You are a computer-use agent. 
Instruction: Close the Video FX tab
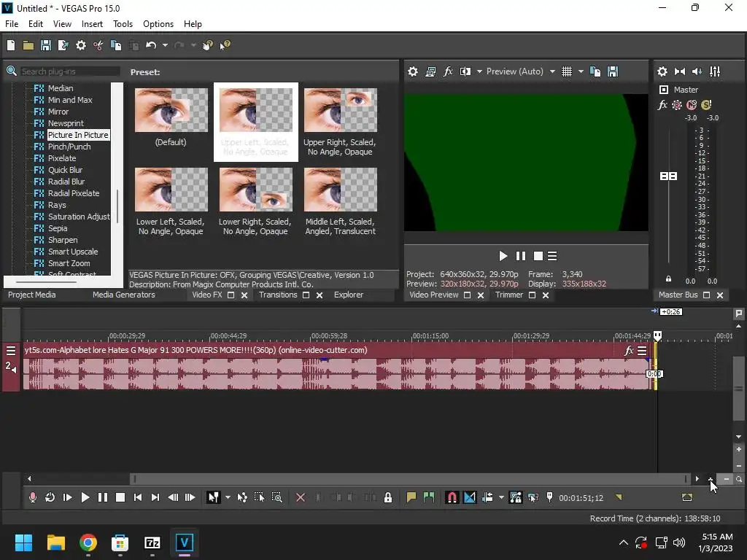244,295
